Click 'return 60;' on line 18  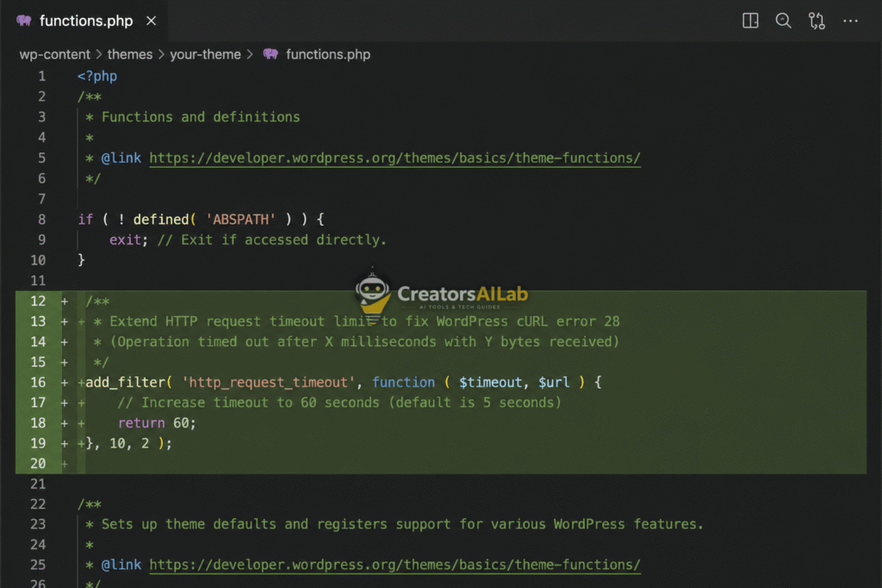point(157,423)
